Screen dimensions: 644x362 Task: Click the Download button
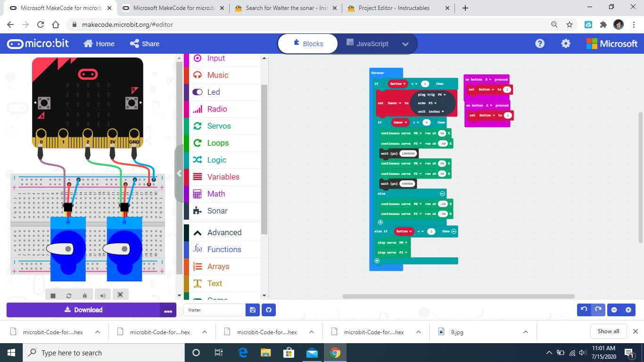[x=83, y=310]
